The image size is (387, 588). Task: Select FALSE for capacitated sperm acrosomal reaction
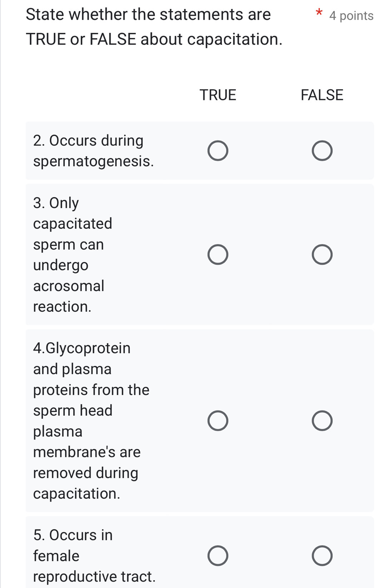tap(322, 255)
